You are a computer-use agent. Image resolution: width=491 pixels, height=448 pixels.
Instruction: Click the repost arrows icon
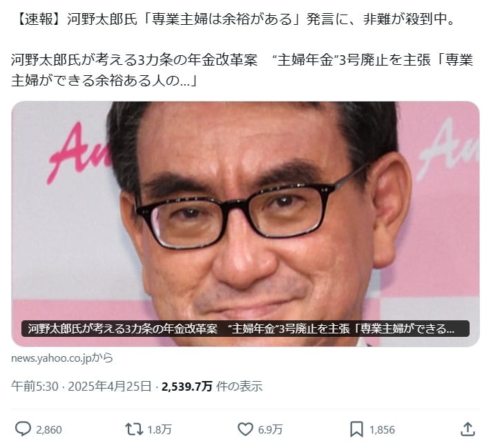pyautogui.click(x=134, y=429)
